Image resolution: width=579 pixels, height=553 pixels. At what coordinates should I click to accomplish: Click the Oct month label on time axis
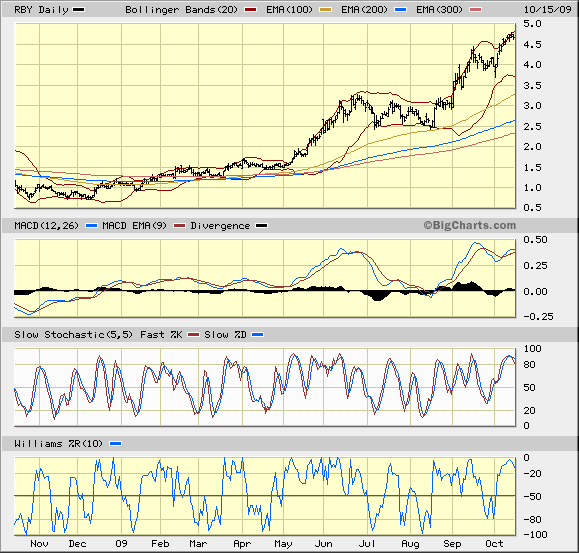[x=494, y=544]
